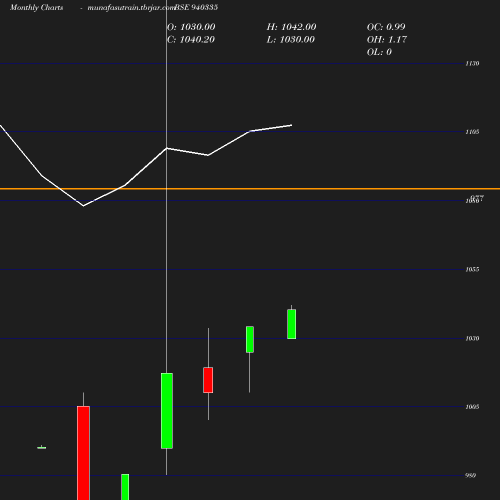Click the 1130 price axis label

coord(472,63)
